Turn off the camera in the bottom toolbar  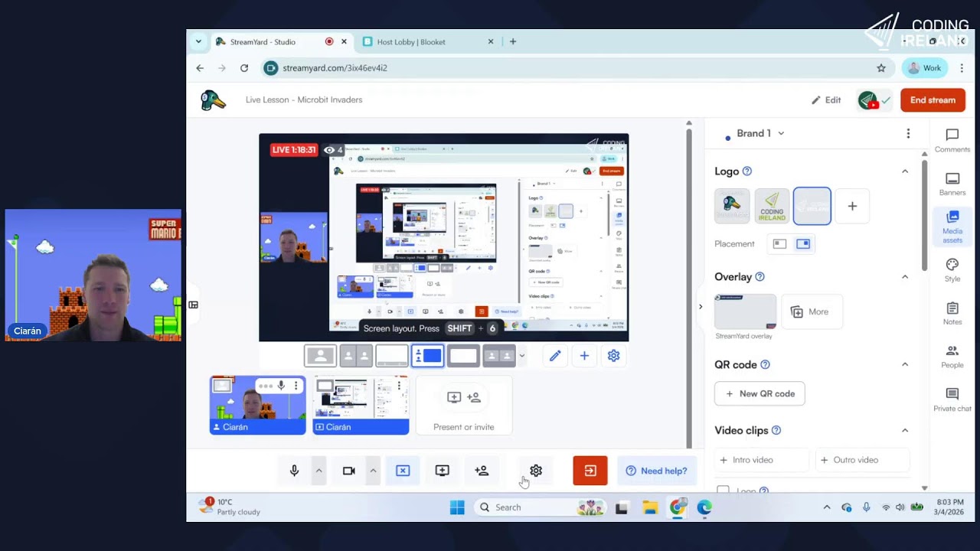(348, 471)
